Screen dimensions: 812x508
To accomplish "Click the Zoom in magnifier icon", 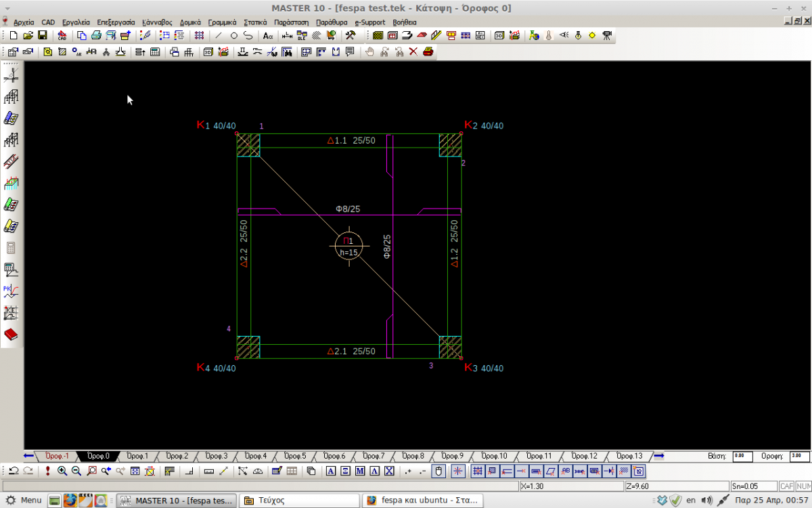I will 62,471.
